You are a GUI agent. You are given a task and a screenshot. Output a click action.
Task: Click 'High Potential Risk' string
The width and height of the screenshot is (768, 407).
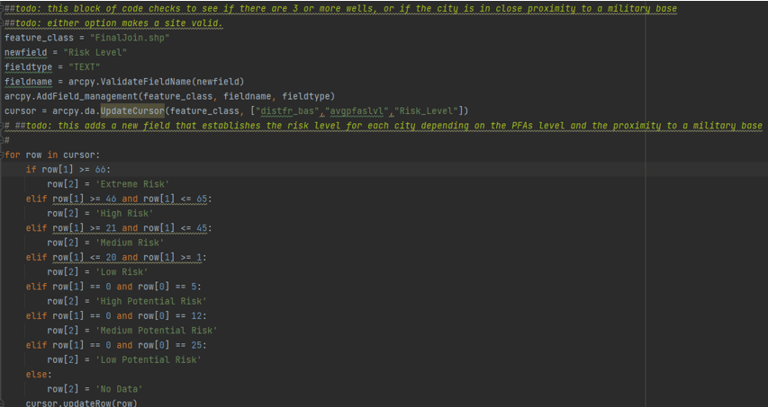pos(150,300)
